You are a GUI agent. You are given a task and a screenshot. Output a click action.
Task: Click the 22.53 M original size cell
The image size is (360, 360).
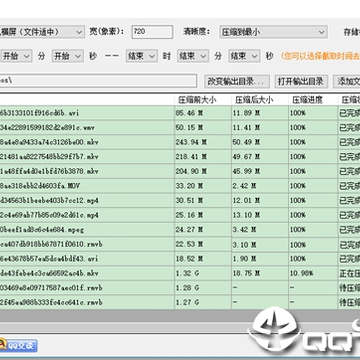coord(203,244)
